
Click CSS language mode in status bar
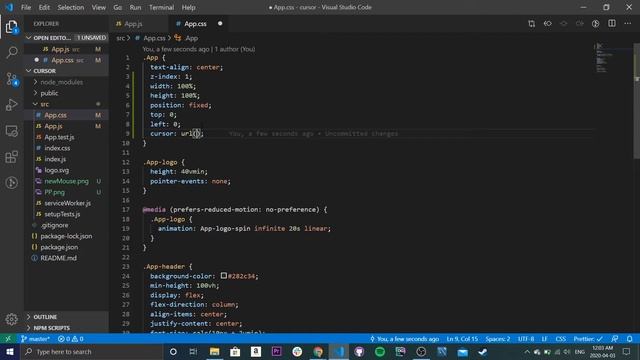560,339
